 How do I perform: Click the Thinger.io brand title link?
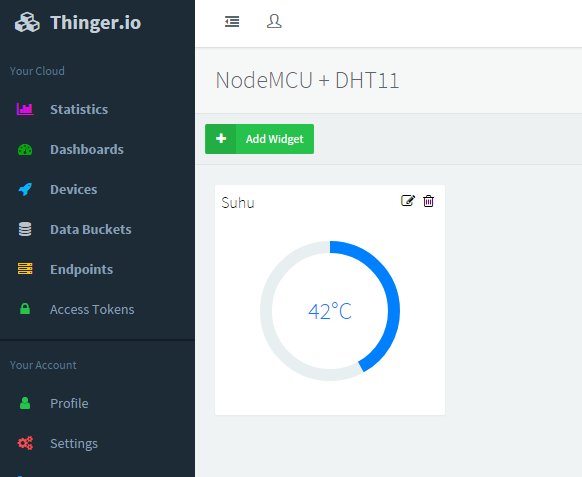pyautogui.click(x=95, y=23)
